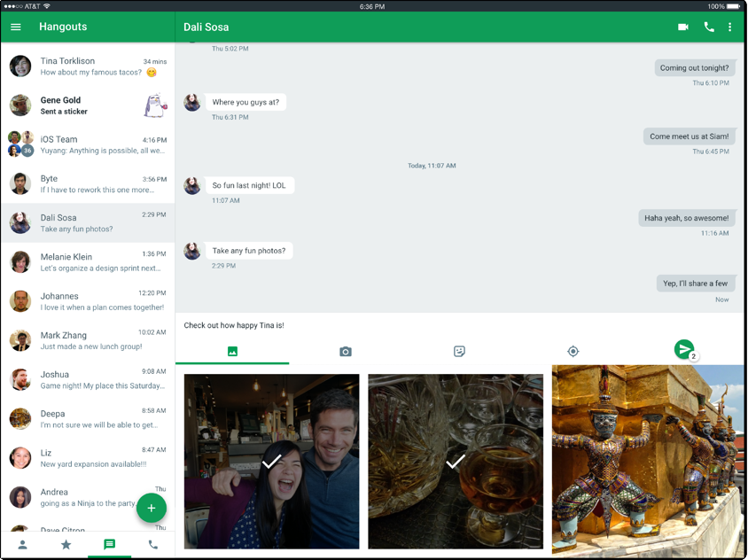The image size is (748, 560).
Task: Tap the 'Where you guys at?' message
Action: click(x=245, y=102)
